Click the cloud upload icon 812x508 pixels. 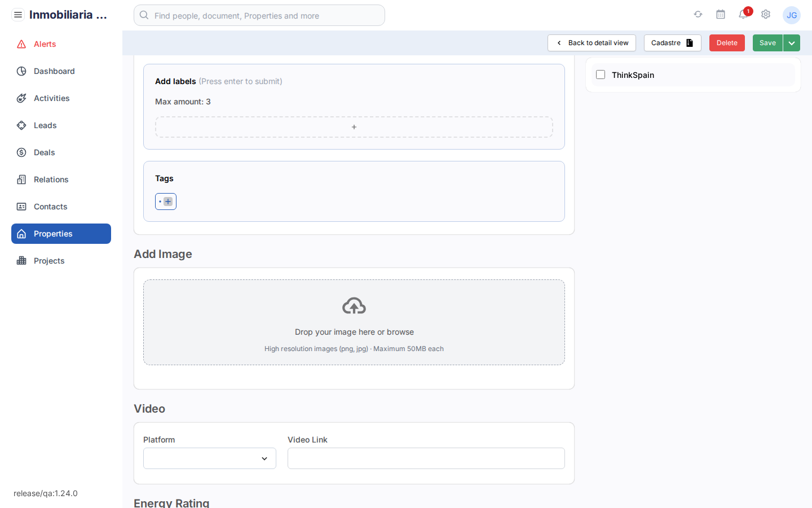354,306
